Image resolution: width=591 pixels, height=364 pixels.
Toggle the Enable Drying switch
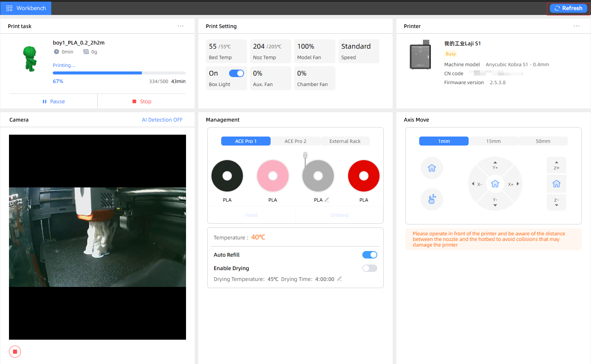(370, 268)
